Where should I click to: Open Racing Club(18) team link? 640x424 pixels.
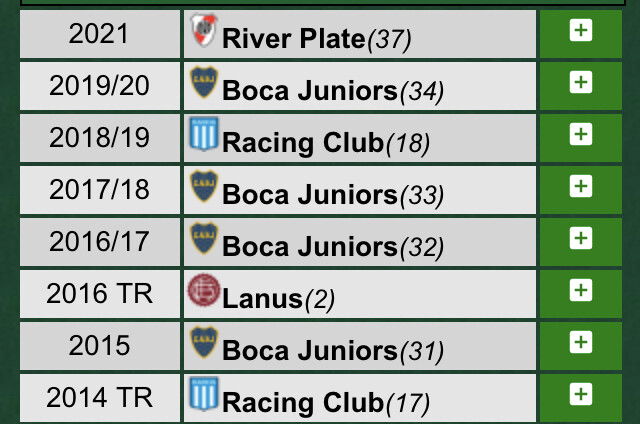[x=326, y=143]
